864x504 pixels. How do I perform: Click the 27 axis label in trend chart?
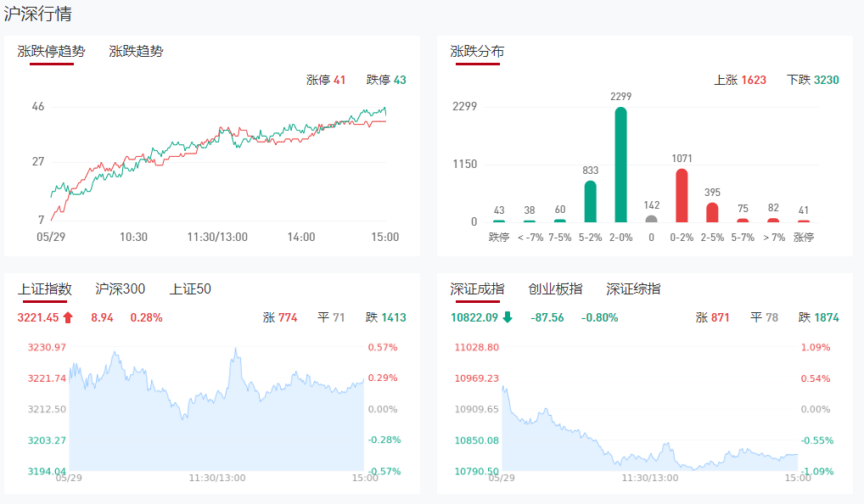tap(38, 161)
